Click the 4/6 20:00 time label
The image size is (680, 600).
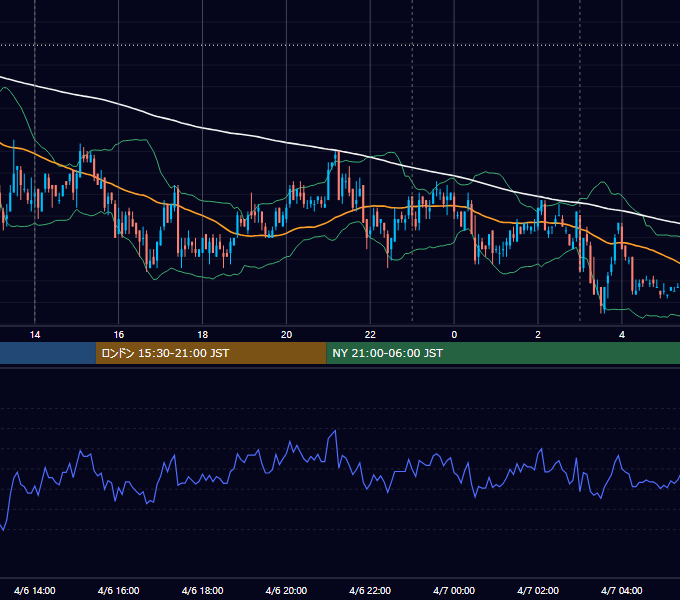point(286,590)
